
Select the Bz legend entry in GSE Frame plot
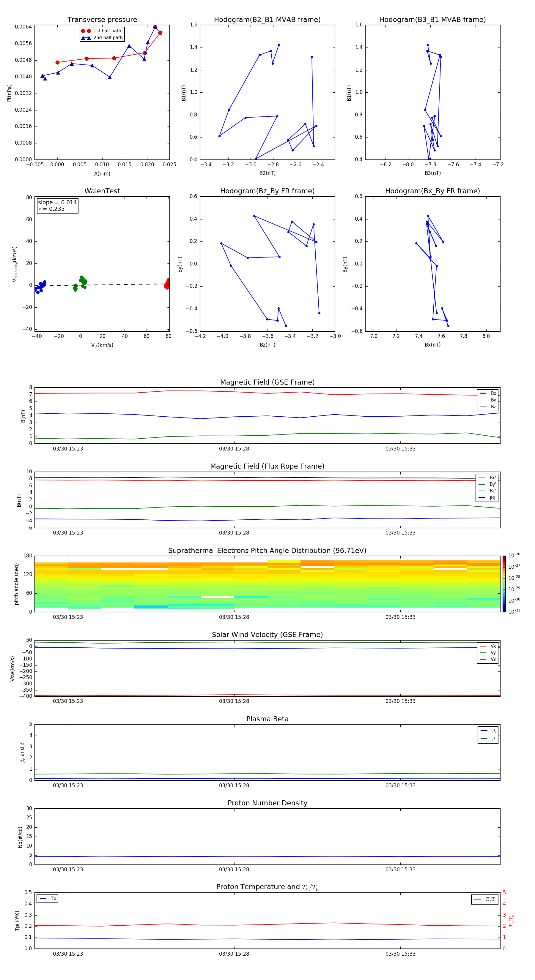[x=488, y=407]
